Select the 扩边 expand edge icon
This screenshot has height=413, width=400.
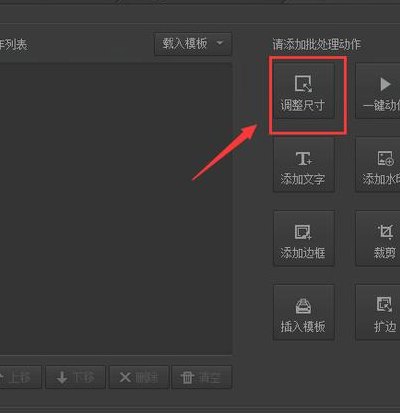pyautogui.click(x=385, y=304)
